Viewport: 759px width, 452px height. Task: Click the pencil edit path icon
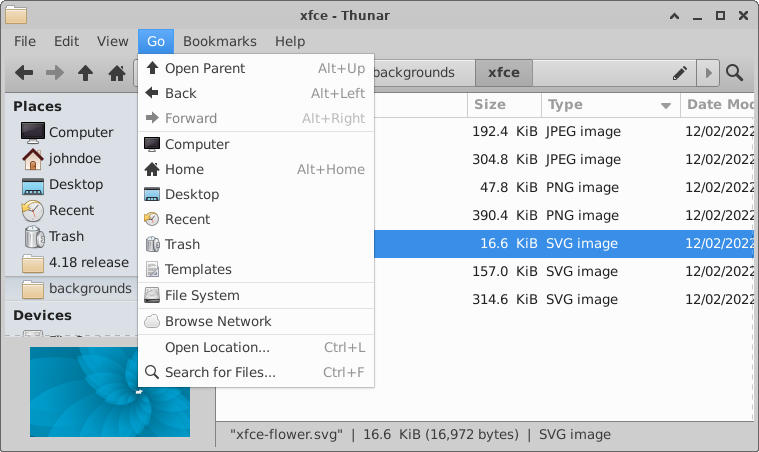coord(680,73)
